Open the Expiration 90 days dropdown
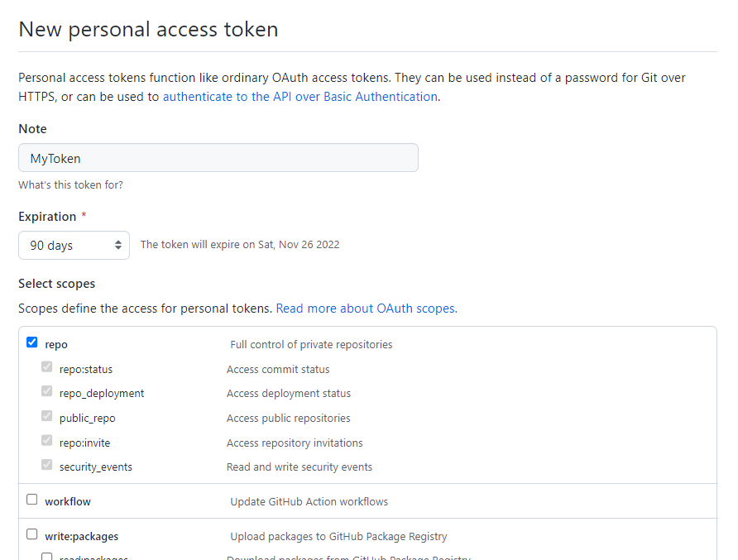Image resolution: width=738 pixels, height=560 pixels. pyautogui.click(x=74, y=246)
